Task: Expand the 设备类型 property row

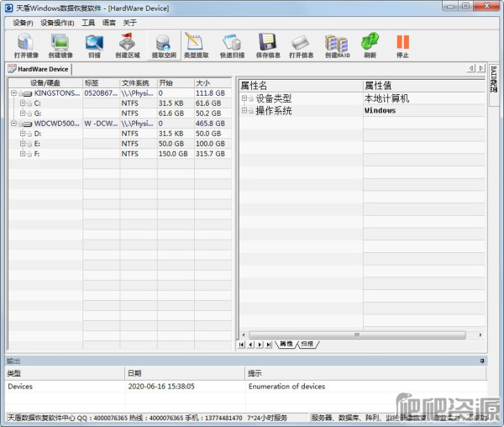Action: [x=244, y=98]
